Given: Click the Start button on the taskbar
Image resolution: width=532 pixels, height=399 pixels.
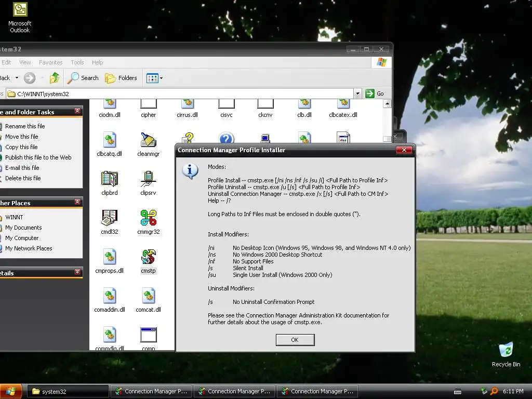Looking at the screenshot, I should point(11,391).
